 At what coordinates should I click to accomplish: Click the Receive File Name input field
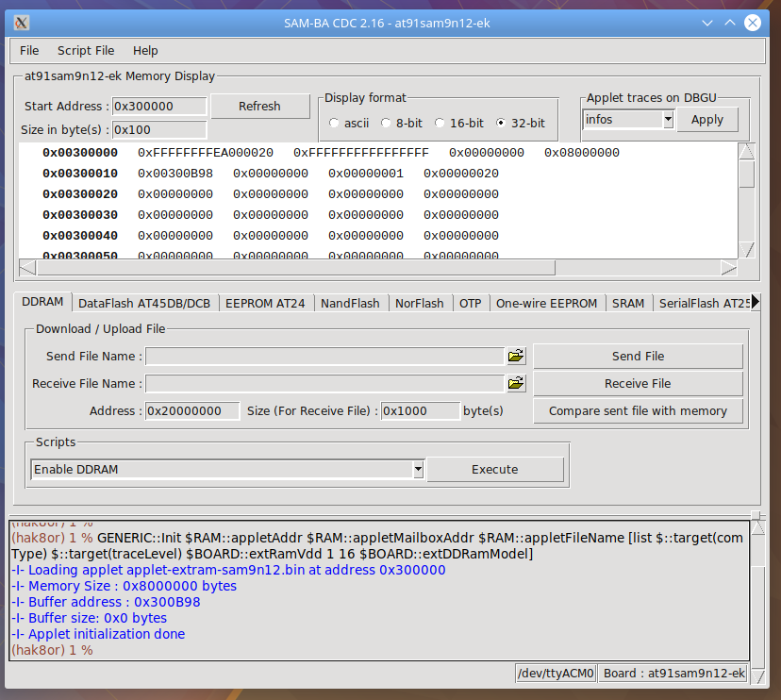coord(324,384)
